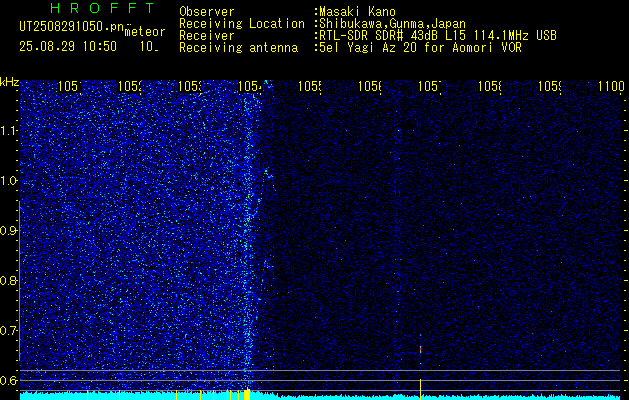The width and height of the screenshot is (629, 400).
Task: Click the 0.9 frequency axis label
Action: click(9, 231)
